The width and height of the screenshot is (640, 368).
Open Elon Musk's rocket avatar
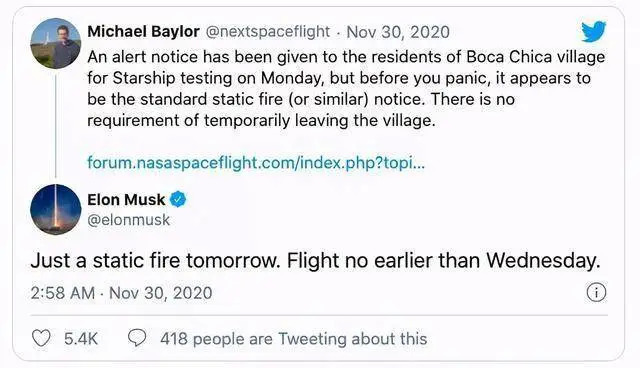[x=56, y=209]
